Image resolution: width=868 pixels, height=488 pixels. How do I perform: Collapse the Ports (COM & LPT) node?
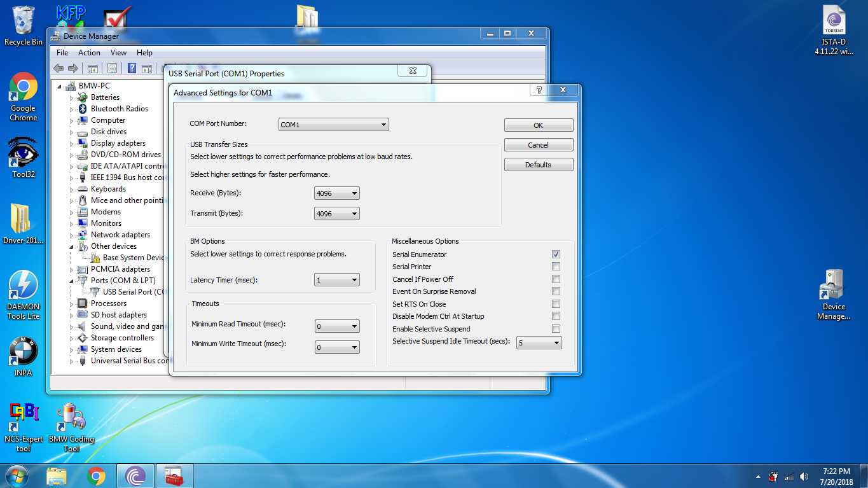(x=72, y=281)
